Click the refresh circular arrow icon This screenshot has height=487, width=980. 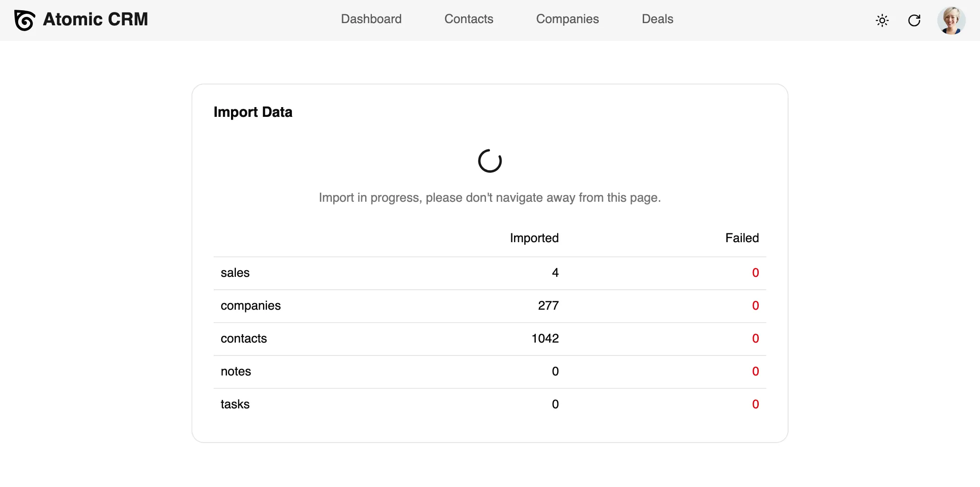pyautogui.click(x=914, y=20)
